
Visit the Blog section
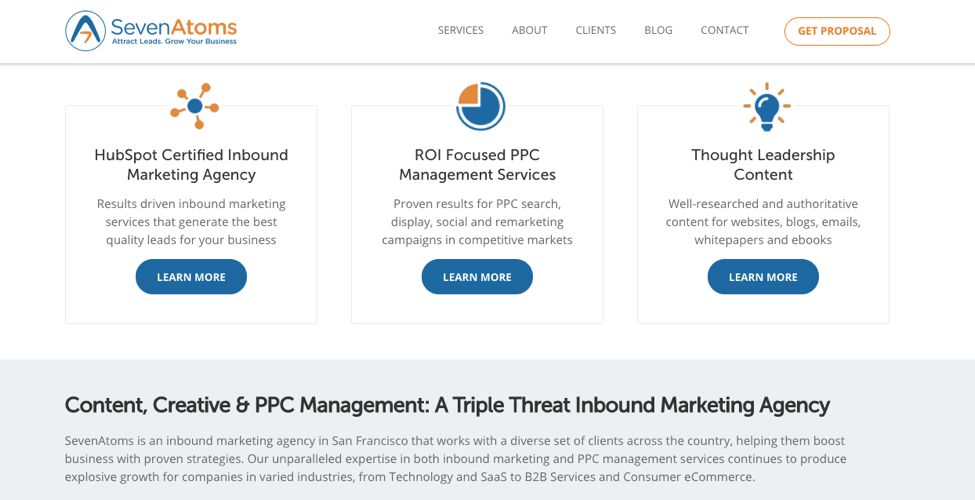click(658, 30)
